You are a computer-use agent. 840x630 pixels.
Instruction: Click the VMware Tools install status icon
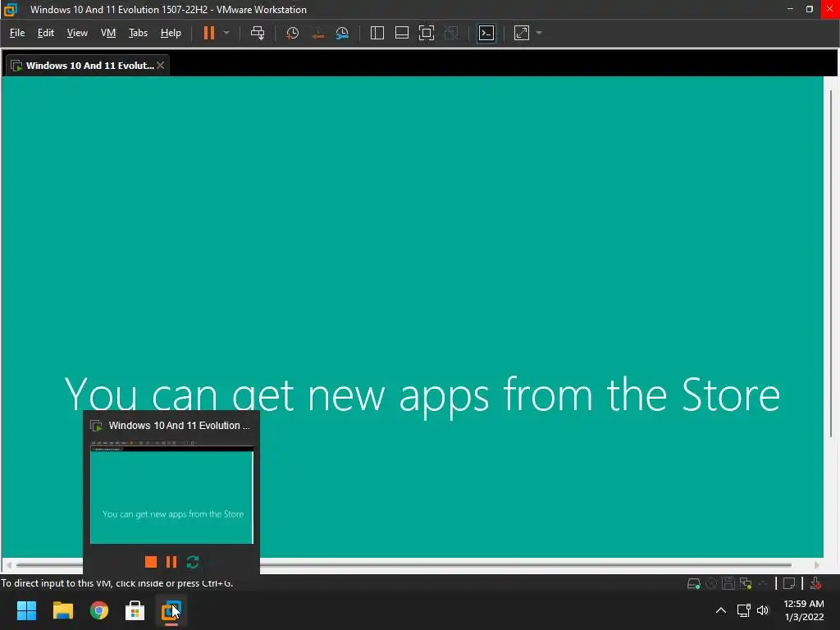816,583
